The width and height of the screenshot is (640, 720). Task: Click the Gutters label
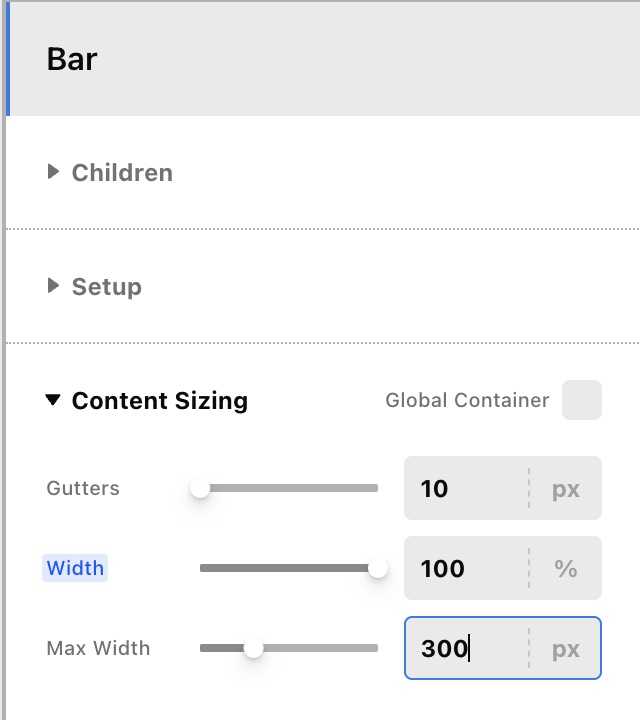tap(83, 488)
